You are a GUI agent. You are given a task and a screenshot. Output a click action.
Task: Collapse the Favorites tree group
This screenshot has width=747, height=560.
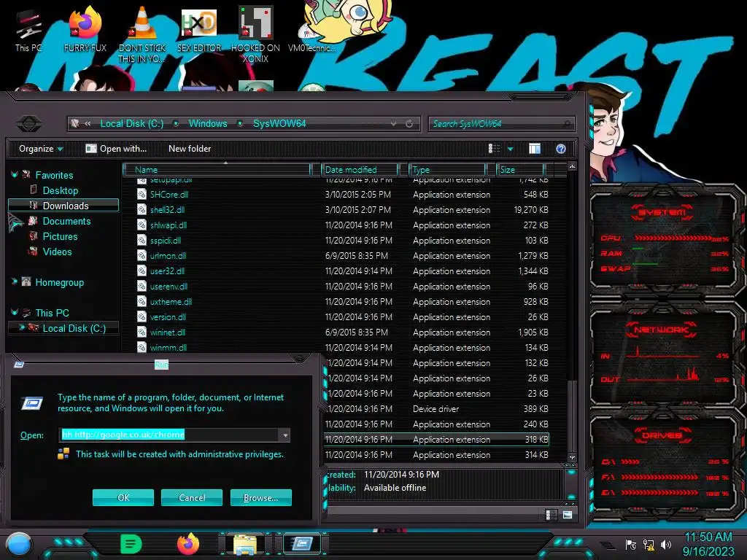(15, 175)
